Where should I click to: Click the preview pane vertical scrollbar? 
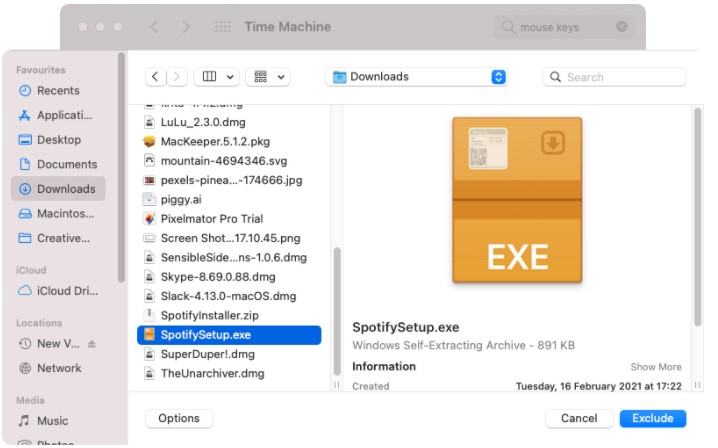(697, 217)
